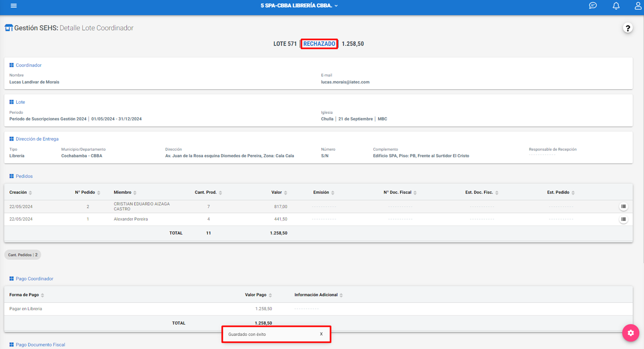Click the Coordinador section heading

29,65
